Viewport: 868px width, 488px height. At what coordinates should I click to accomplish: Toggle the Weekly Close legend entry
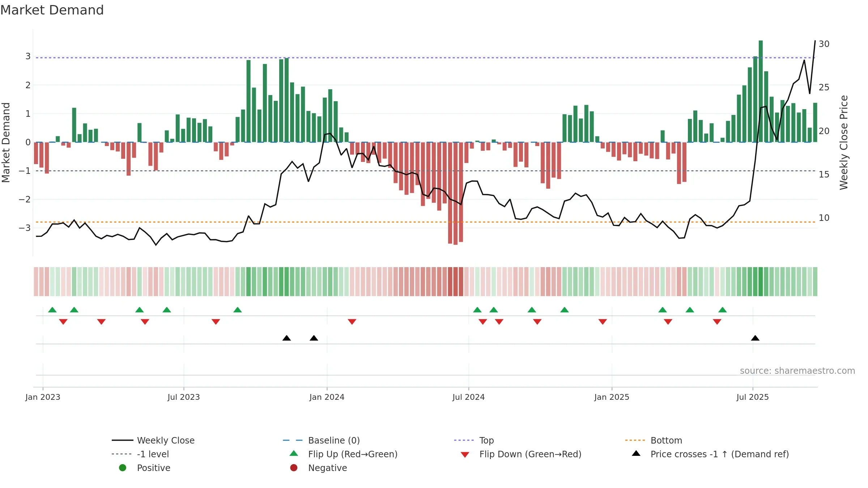coord(166,440)
